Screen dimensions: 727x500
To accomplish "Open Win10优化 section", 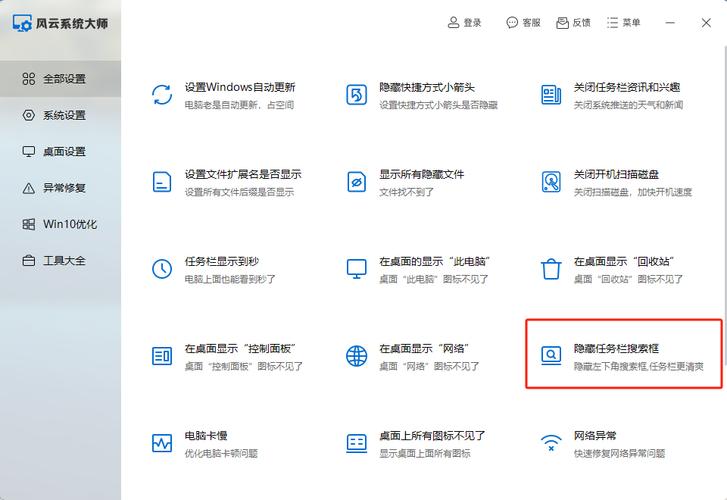I will pos(60,224).
